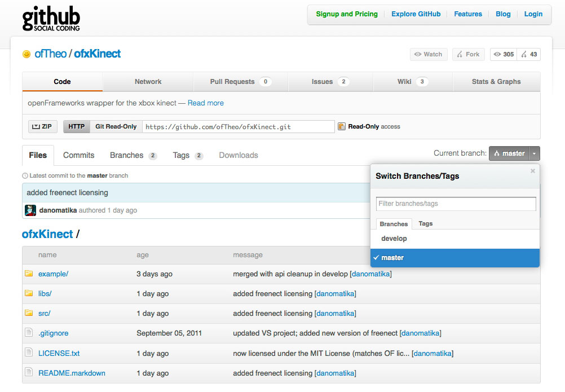
Task: Open the ofTheo user link
Action: click(x=50, y=54)
